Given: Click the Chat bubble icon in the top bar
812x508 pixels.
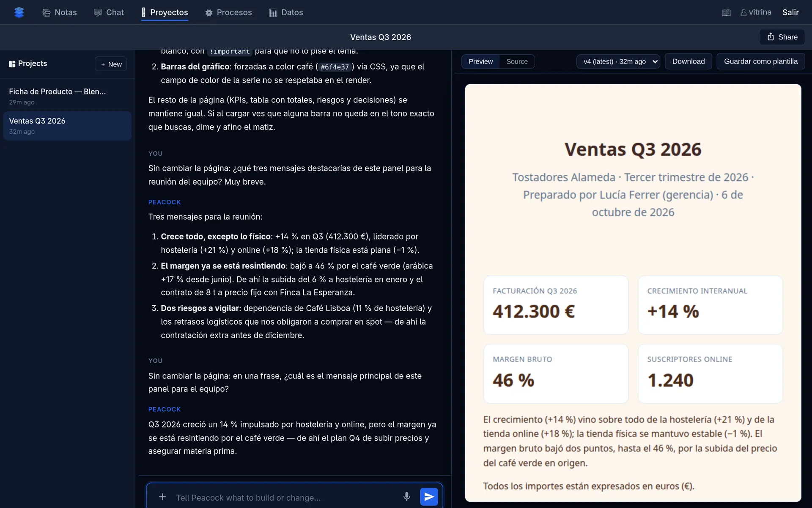Looking at the screenshot, I should tap(98, 13).
